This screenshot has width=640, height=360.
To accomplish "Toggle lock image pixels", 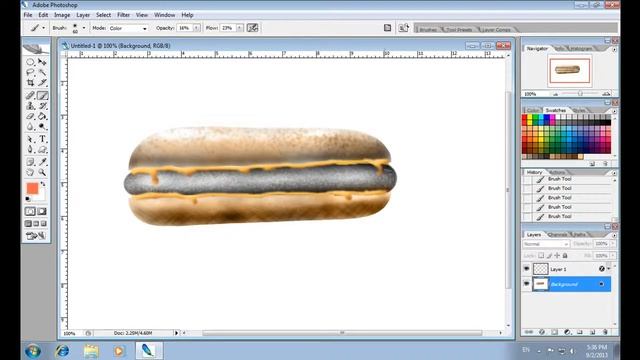I will [x=549, y=256].
